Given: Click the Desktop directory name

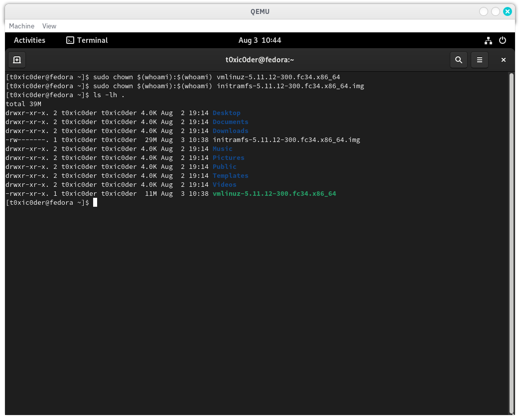Looking at the screenshot, I should 227,113.
